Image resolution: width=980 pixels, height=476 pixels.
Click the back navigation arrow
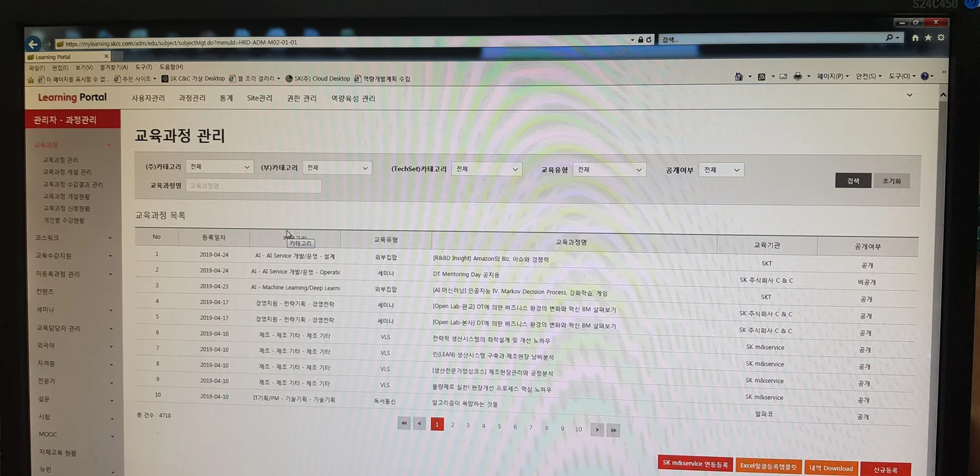click(x=33, y=44)
